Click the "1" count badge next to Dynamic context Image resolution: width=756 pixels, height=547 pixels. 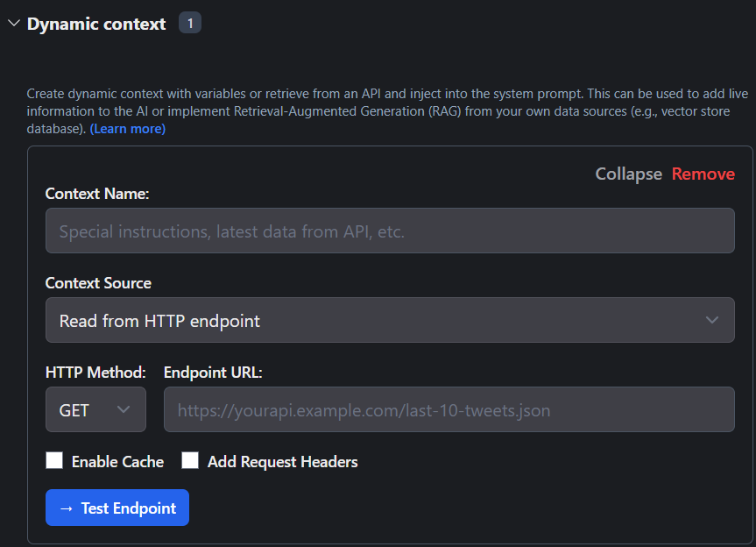tap(189, 23)
